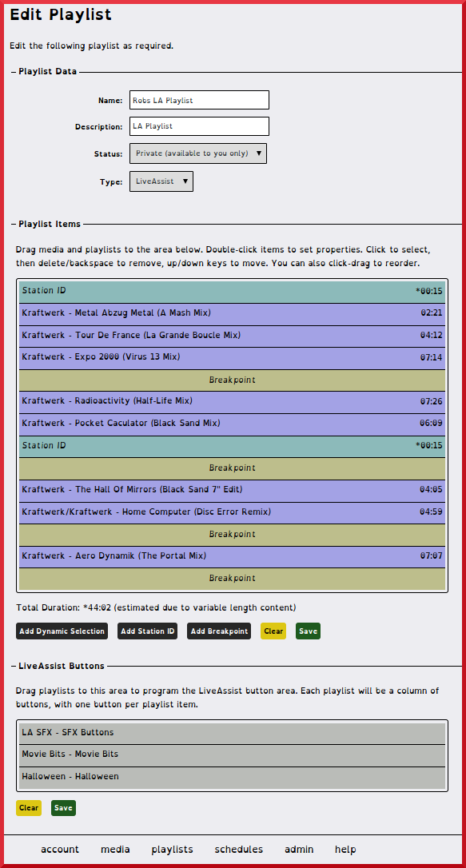Select Tour De France track row
Screen dimensions: 466x868
233,336
